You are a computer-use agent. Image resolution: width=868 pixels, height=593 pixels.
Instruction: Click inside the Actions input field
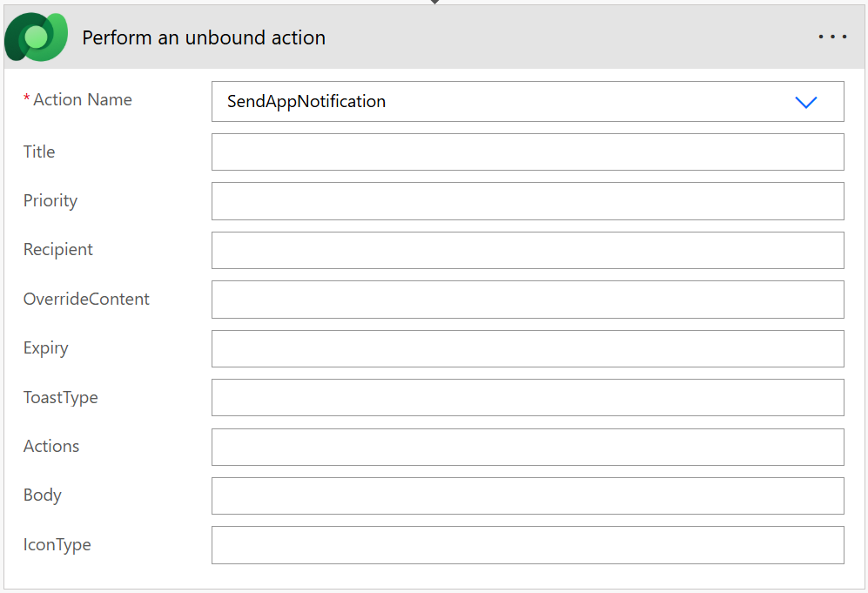click(x=528, y=447)
